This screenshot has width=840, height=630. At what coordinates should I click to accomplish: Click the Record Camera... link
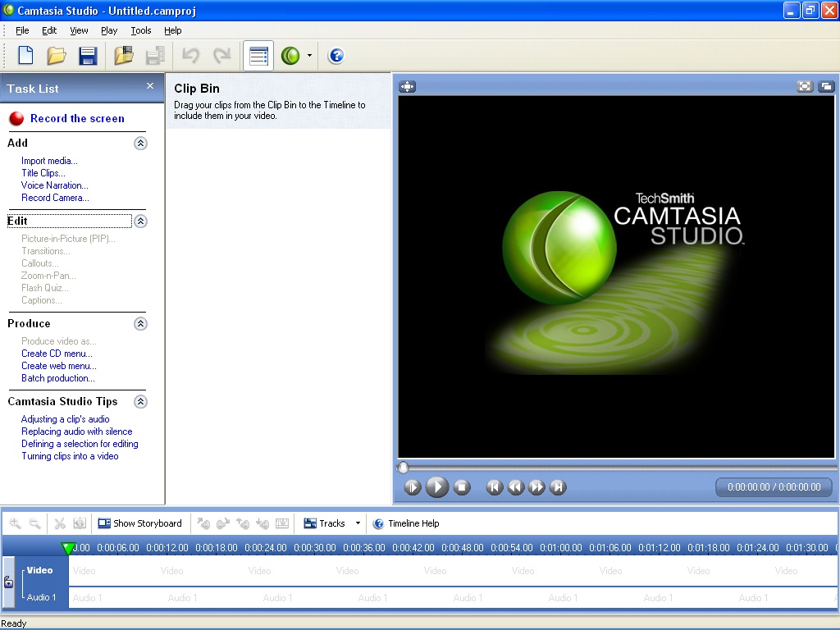55,198
